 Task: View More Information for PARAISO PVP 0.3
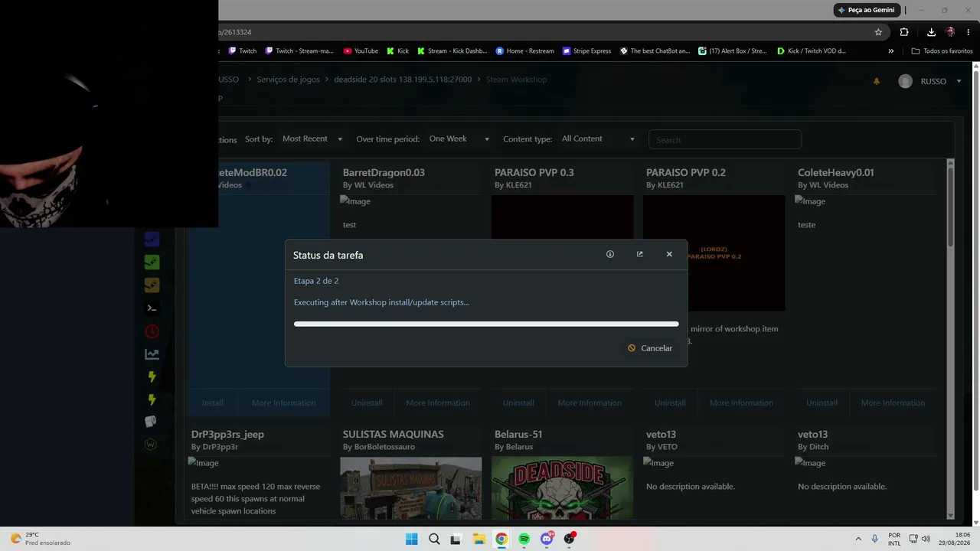[590, 403]
